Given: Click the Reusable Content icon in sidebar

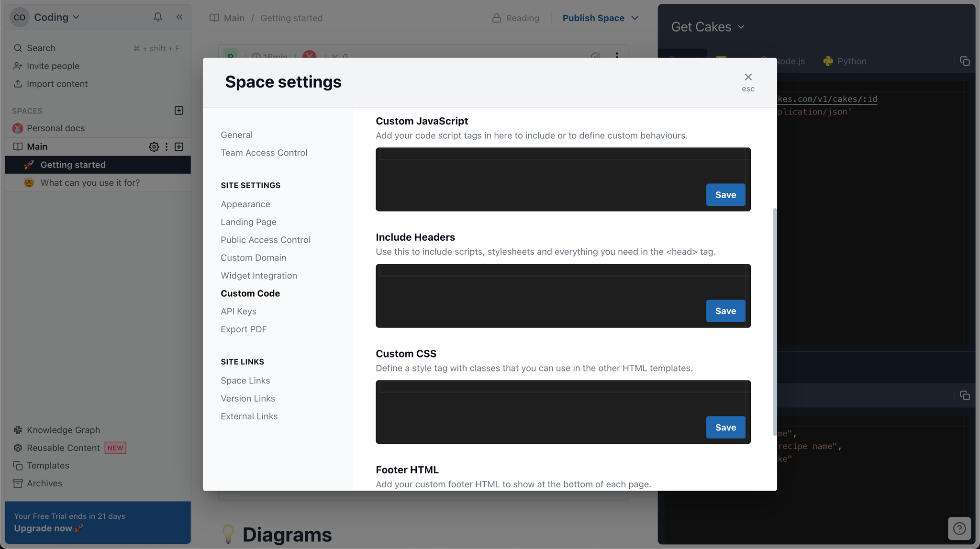Looking at the screenshot, I should click(18, 447).
